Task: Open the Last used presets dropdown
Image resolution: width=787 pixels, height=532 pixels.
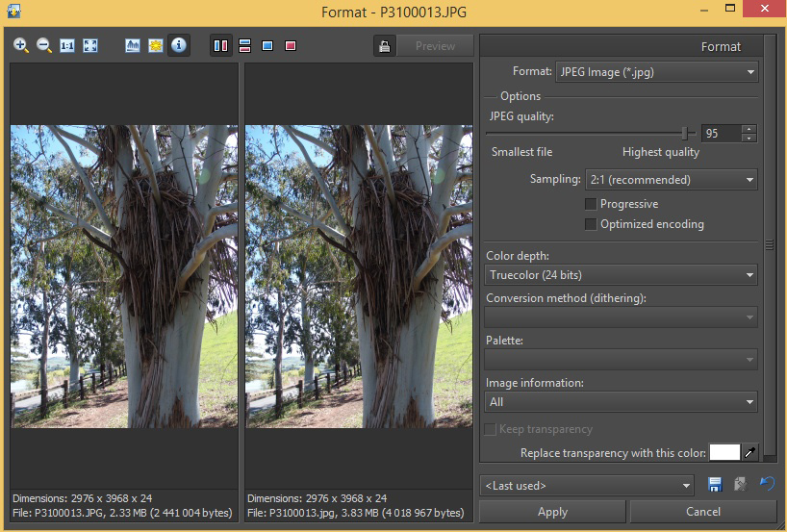Action: tap(586, 485)
